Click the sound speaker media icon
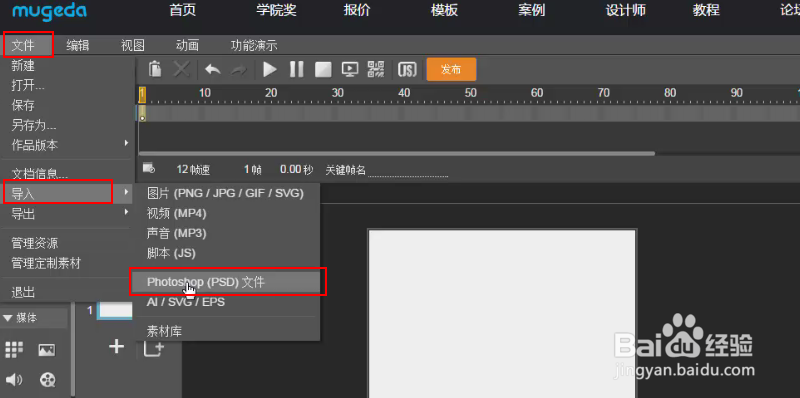 (14, 380)
